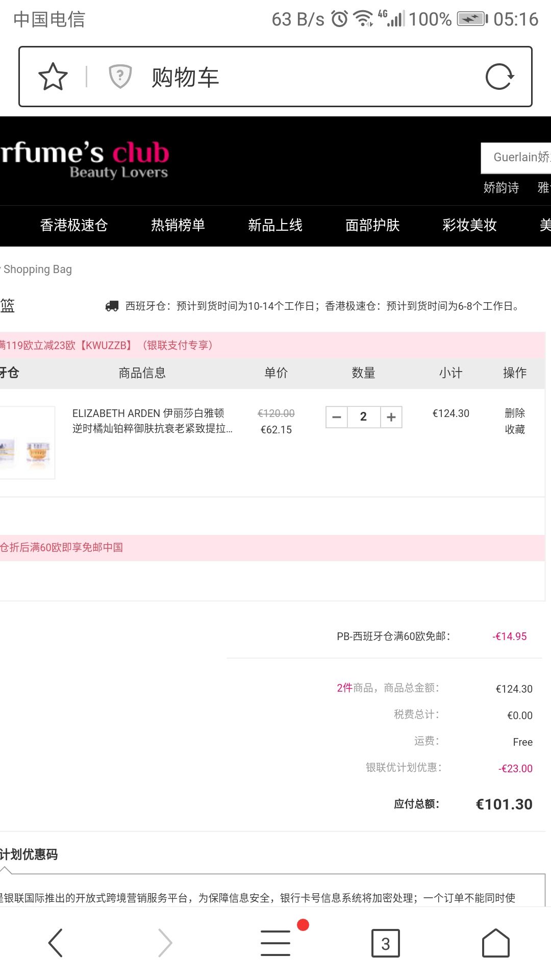The height and width of the screenshot is (980, 551).
Task: Tap the battery status icon
Action: click(x=472, y=19)
